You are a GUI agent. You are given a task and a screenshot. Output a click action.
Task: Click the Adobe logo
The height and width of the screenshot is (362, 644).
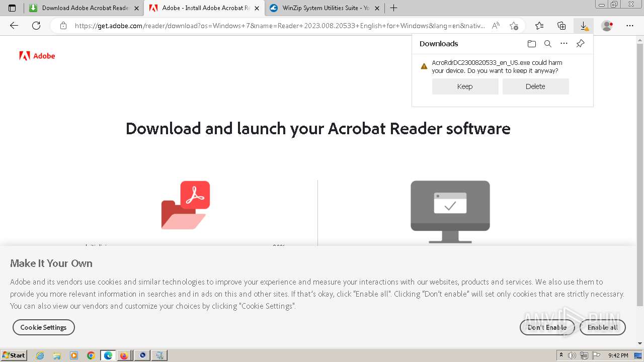pyautogui.click(x=37, y=56)
